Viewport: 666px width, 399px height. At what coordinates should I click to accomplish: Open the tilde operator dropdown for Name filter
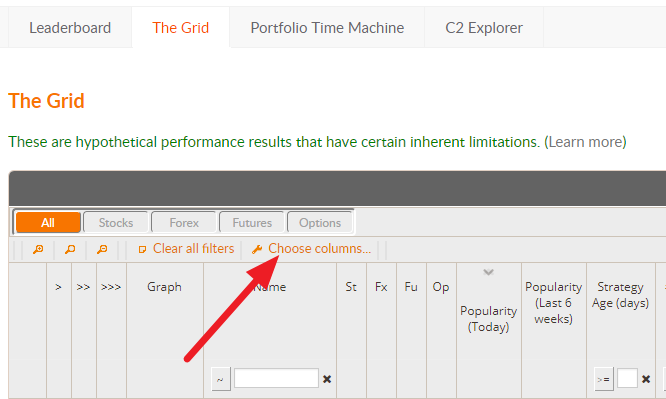(220, 379)
